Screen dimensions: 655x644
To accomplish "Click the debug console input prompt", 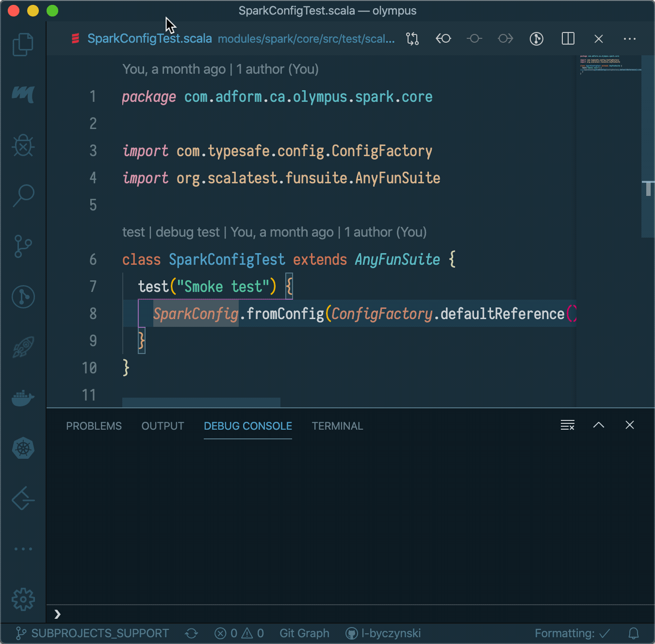I will 350,614.
